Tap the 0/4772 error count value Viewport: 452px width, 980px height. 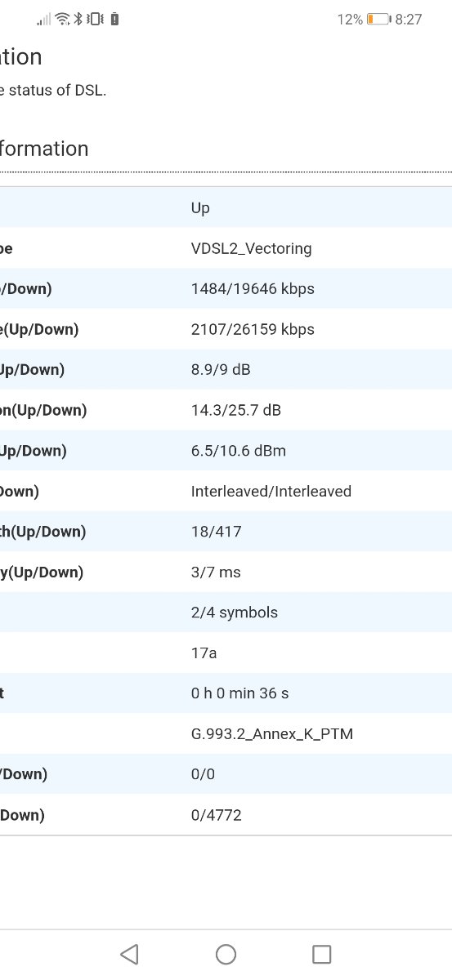216,814
